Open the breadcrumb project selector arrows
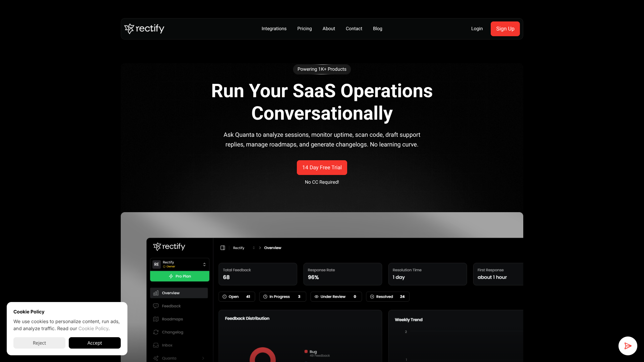Viewport: 644px width, 362px height. tap(254, 248)
